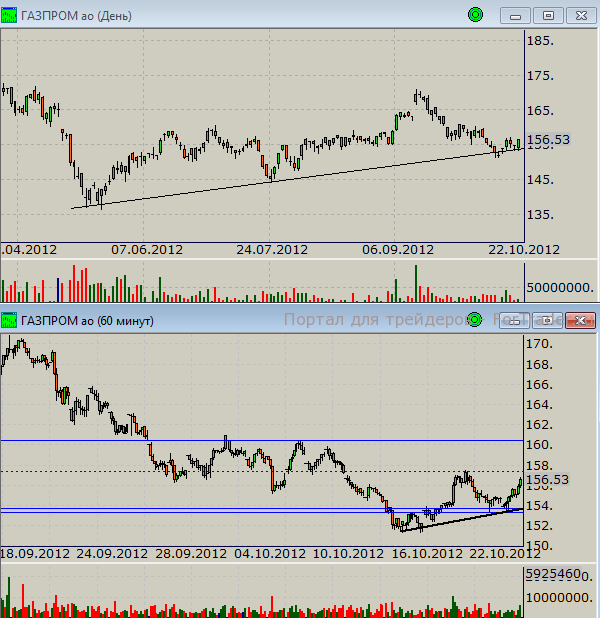The width and height of the screenshot is (600, 618).
Task: Click the 145. price level on the daily scale
Action: pyautogui.click(x=540, y=180)
